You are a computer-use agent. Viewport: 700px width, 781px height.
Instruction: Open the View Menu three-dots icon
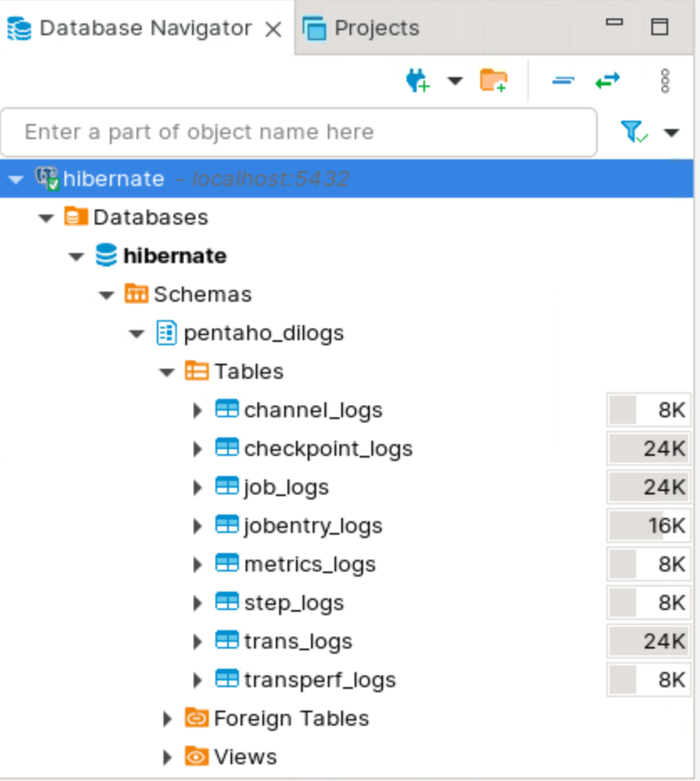666,80
